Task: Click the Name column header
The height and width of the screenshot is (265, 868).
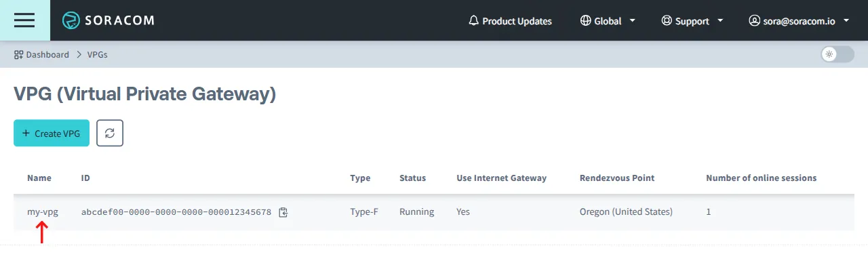Action: (39, 178)
